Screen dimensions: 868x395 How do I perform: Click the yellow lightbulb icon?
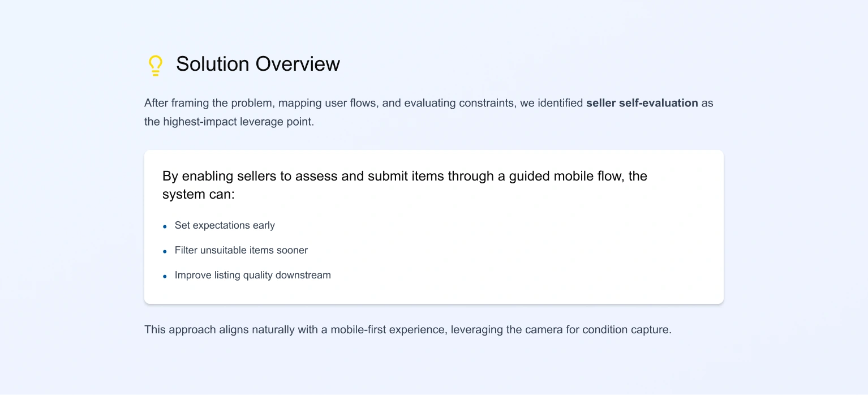pyautogui.click(x=155, y=65)
